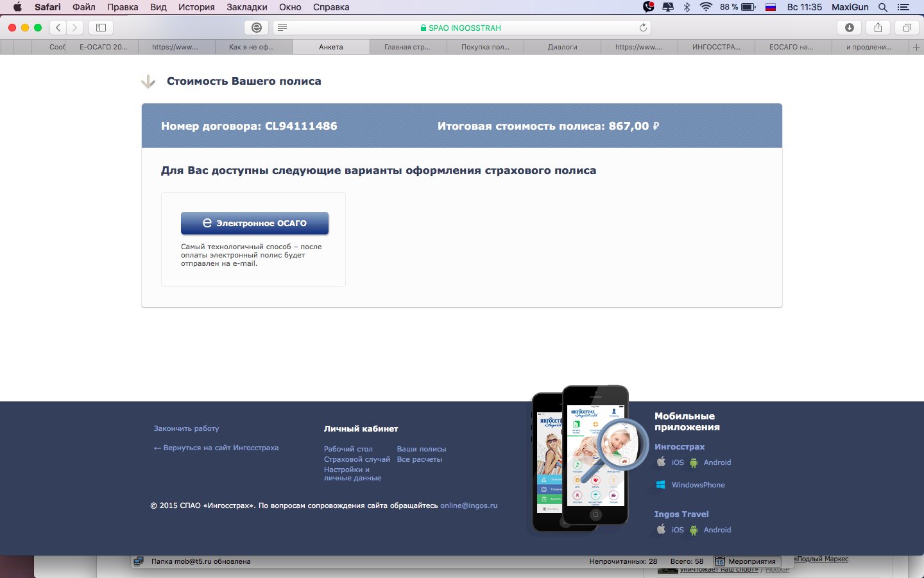
Task: Switch to the ИНГОССТРА... tab
Action: pos(716,47)
